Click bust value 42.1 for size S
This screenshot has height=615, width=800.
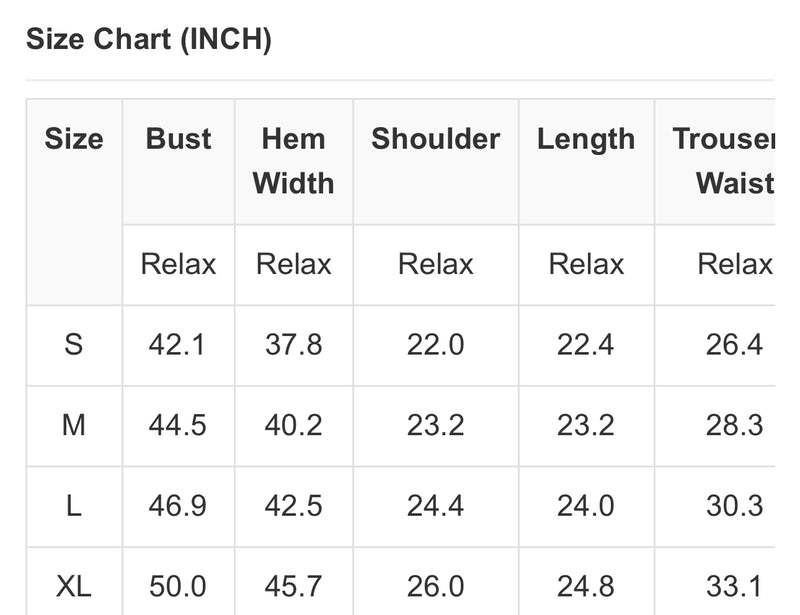[x=178, y=345]
